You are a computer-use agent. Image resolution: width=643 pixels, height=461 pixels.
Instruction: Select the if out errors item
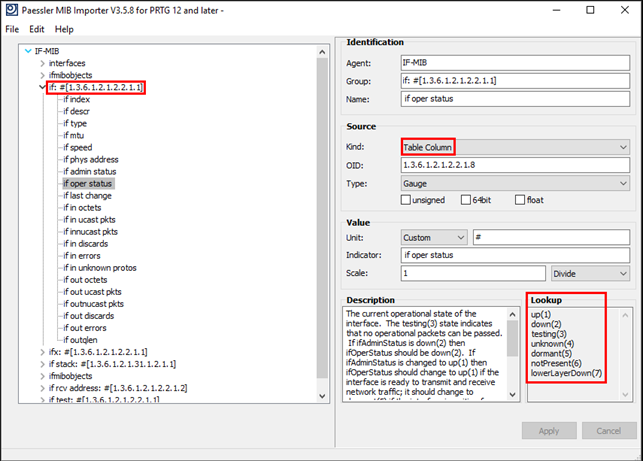pyautogui.click(x=85, y=328)
